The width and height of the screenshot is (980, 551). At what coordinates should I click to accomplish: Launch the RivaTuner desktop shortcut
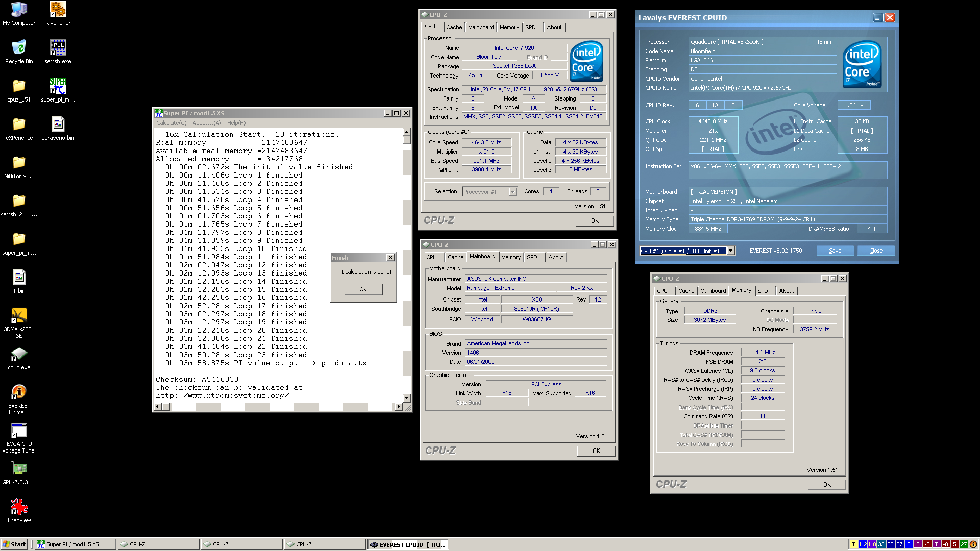point(58,14)
